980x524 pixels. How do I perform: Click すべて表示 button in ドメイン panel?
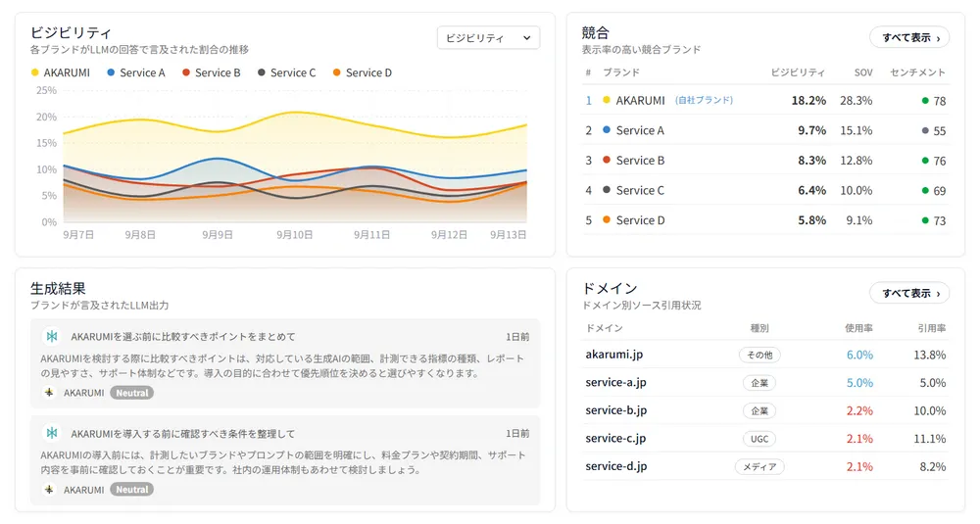(909, 293)
